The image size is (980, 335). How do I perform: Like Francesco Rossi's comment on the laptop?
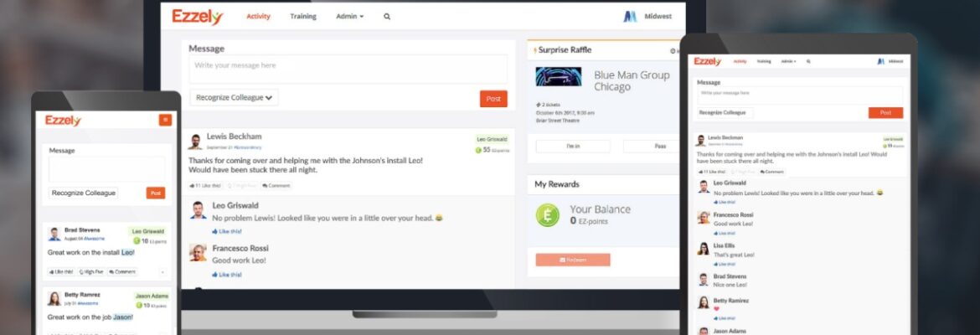227,275
